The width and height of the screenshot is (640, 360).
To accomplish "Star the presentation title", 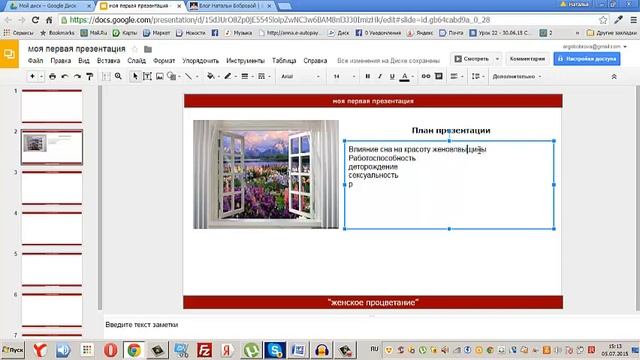I will [135, 49].
